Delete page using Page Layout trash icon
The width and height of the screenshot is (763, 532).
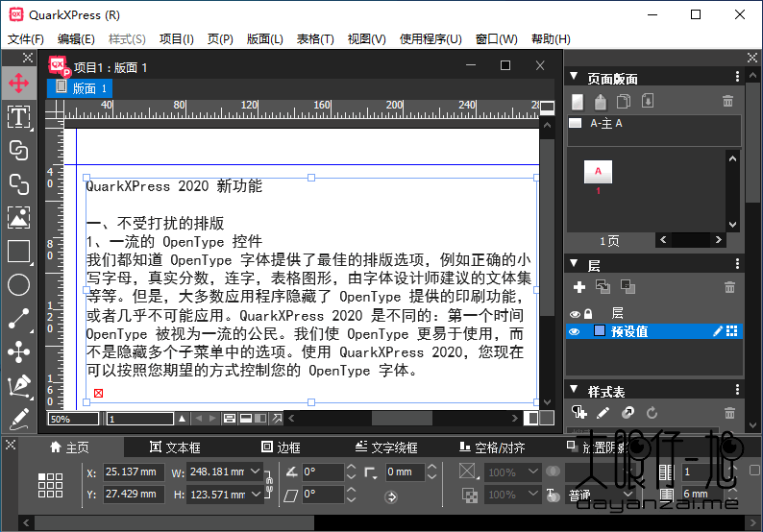728,101
